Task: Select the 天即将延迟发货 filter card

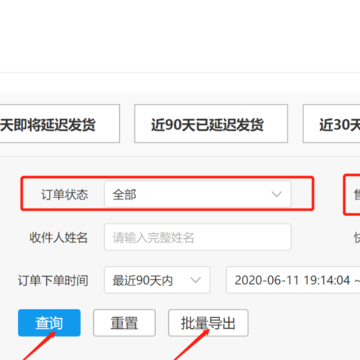Action: (60, 124)
